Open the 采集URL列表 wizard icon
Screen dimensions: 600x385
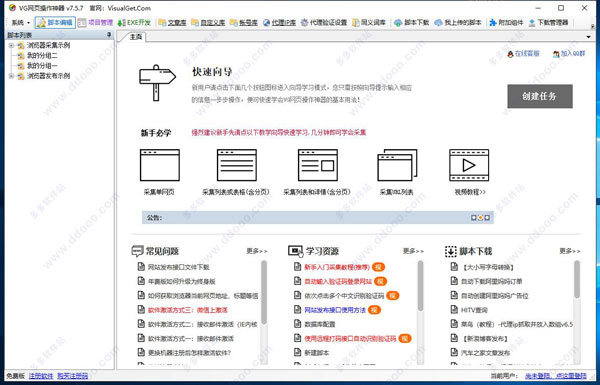[397, 165]
